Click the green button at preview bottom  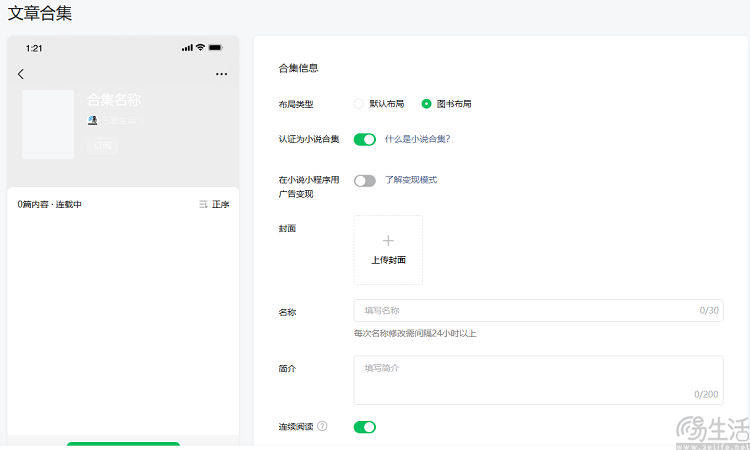[123, 445]
